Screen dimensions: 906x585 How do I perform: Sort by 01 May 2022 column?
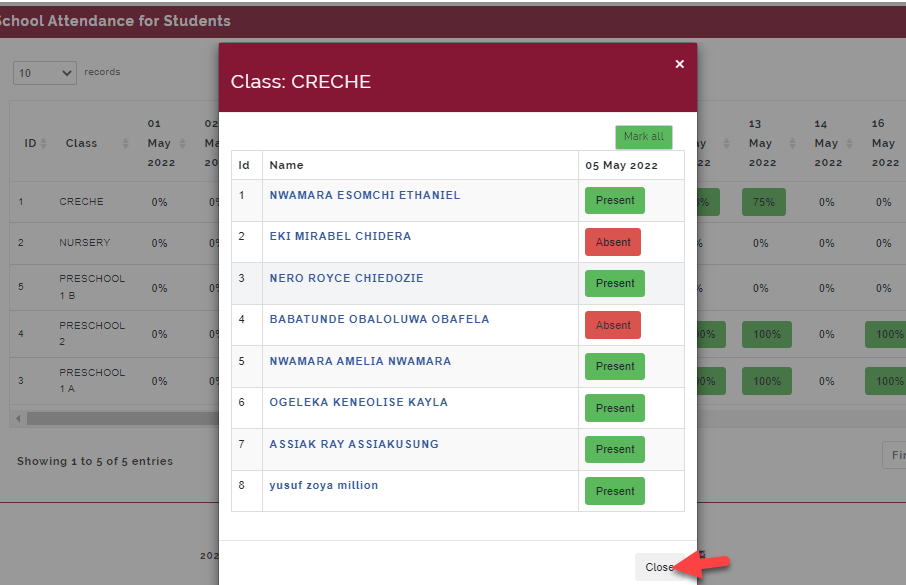click(x=164, y=143)
